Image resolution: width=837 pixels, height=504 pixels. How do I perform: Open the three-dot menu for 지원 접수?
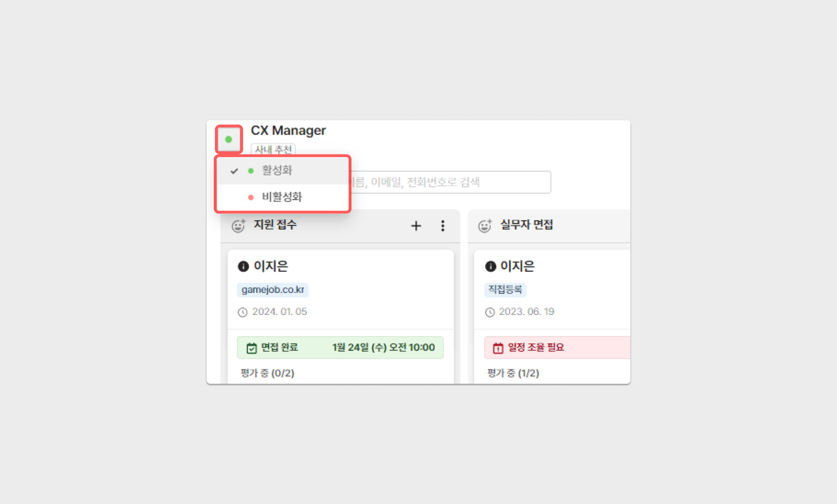tap(442, 226)
